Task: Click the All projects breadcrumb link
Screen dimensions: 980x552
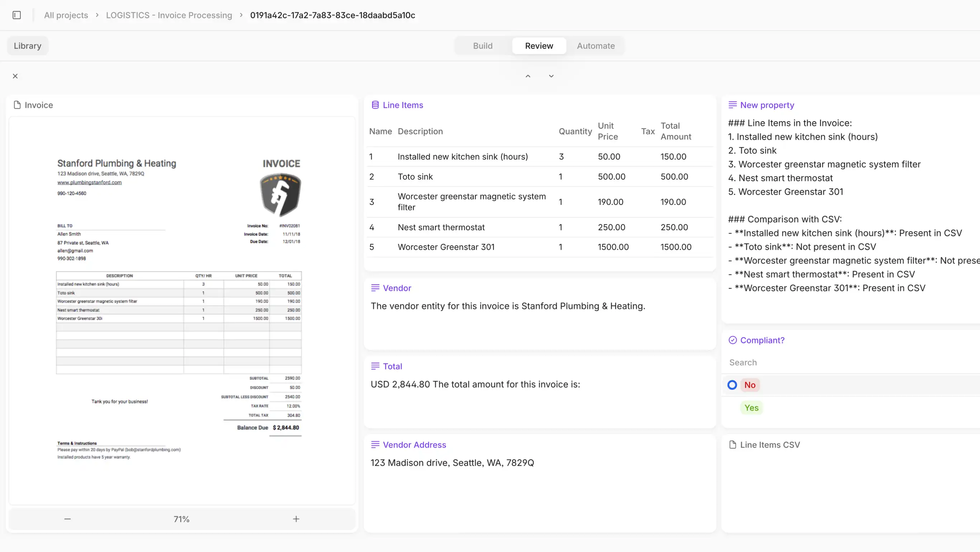Action: point(66,15)
